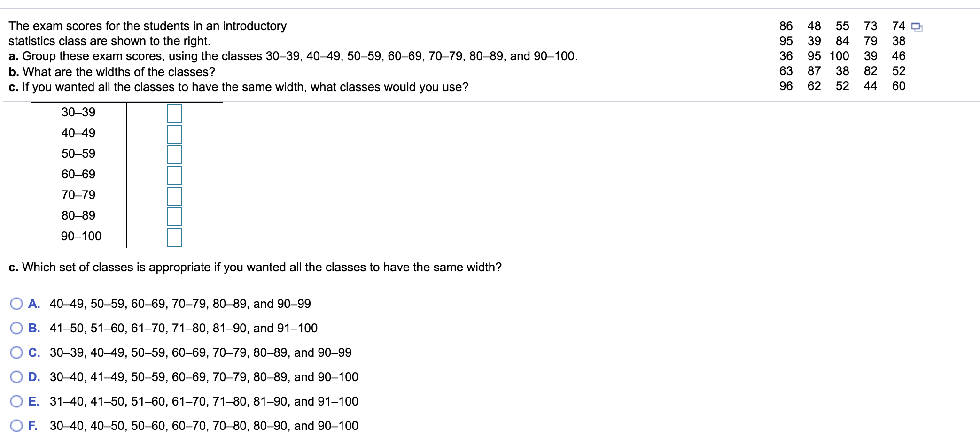Click answer text 41–50 through 91–100

(183, 328)
